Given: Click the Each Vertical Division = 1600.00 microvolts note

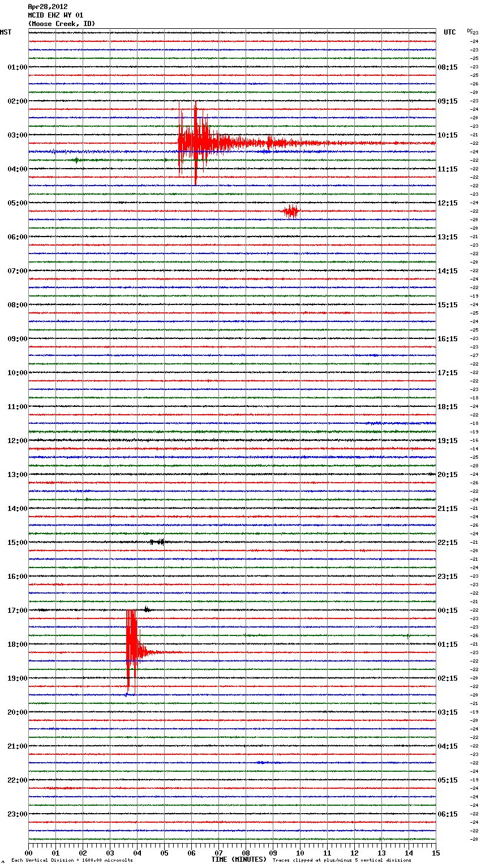Looking at the screenshot, I should [72, 860].
